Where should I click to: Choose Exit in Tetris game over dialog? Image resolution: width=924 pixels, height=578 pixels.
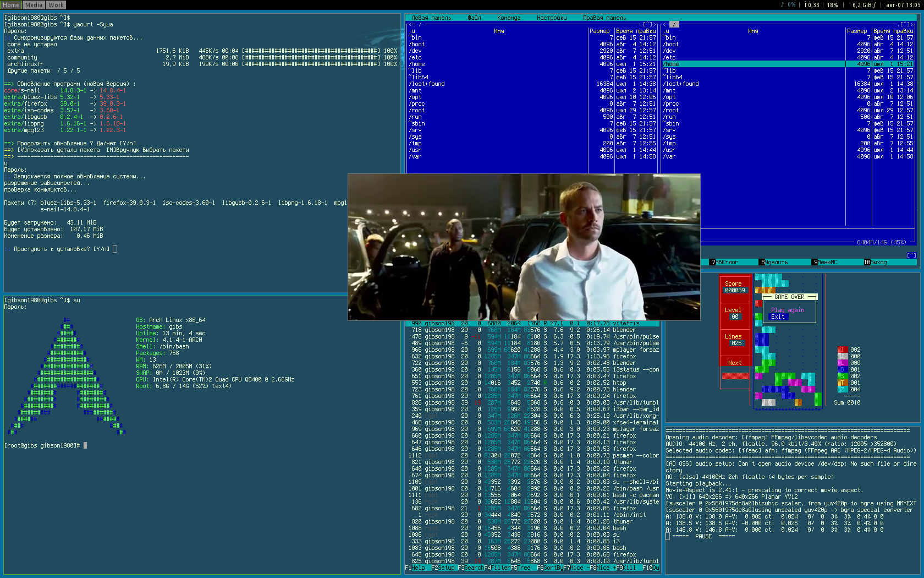778,317
